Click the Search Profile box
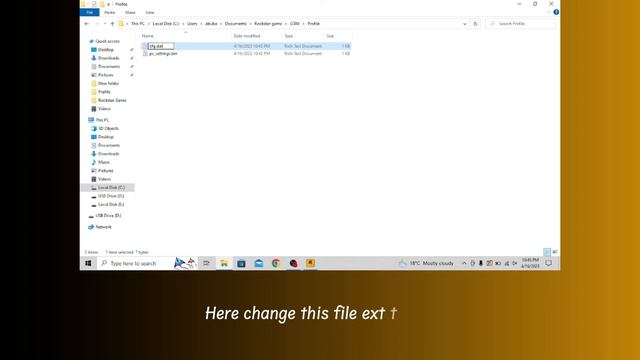This screenshot has height=360, width=640. tap(520, 24)
